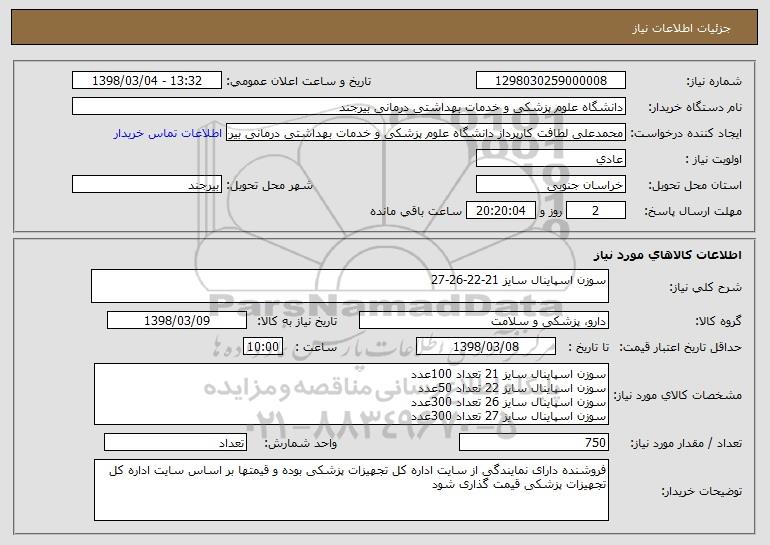The width and height of the screenshot is (770, 545).
Task: Click the countdown time field 20:20:04
Action: 500,211
